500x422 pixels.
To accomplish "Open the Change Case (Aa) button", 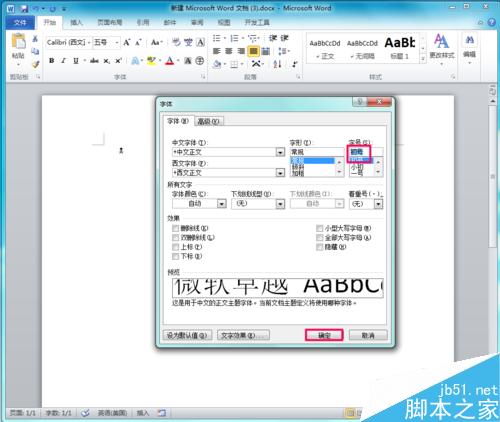I will click(156, 42).
